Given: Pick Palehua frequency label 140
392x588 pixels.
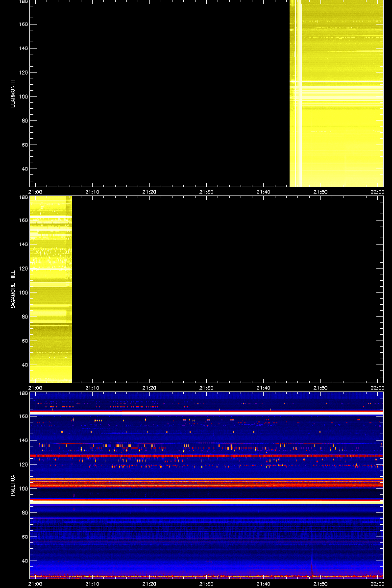Looking at the screenshot, I should (x=23, y=441).
